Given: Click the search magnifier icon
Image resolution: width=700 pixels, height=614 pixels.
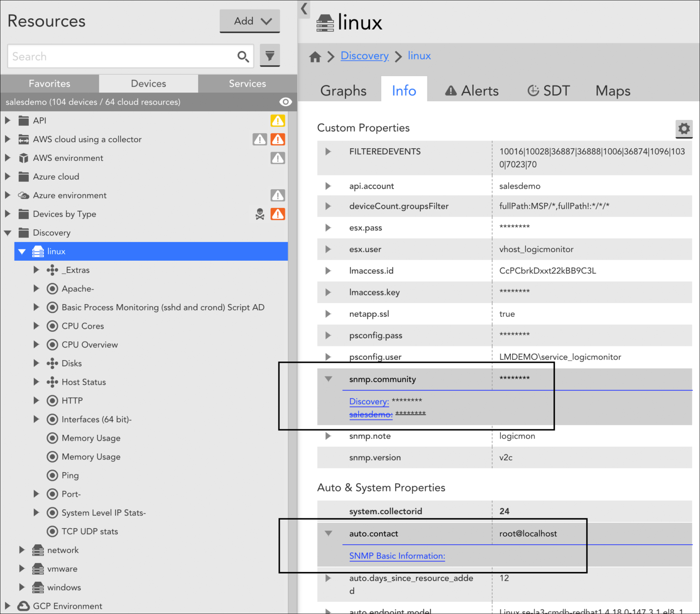Looking at the screenshot, I should click(x=243, y=56).
